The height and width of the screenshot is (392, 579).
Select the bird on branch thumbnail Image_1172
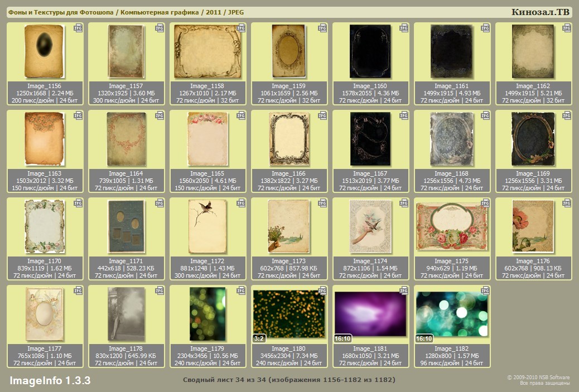click(208, 225)
